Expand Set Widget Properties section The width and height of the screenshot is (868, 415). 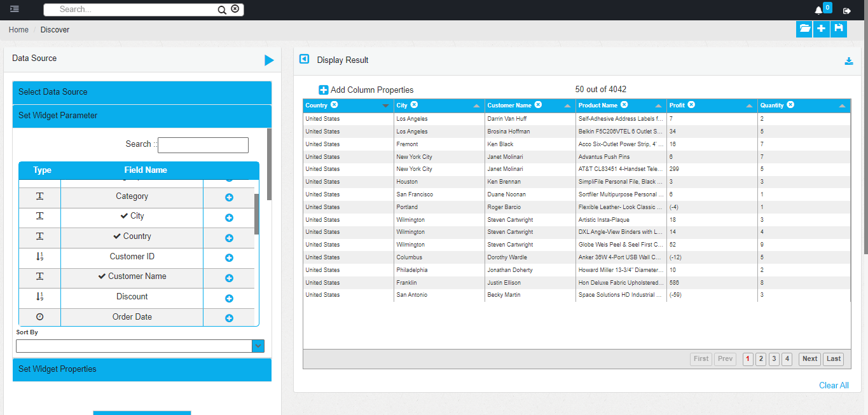pos(142,369)
